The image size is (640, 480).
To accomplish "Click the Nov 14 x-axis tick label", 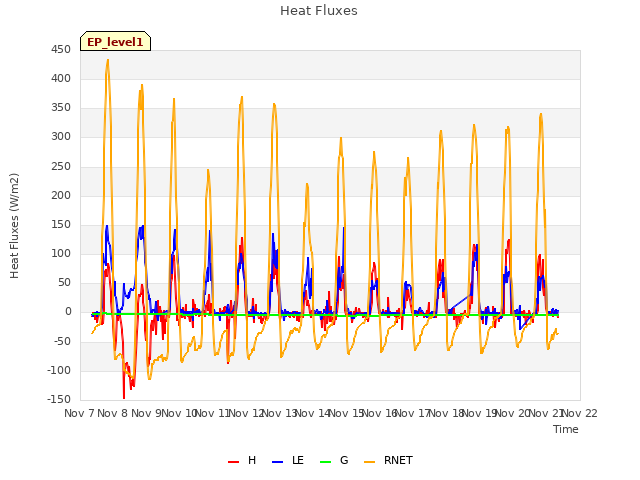I will coord(313,413).
